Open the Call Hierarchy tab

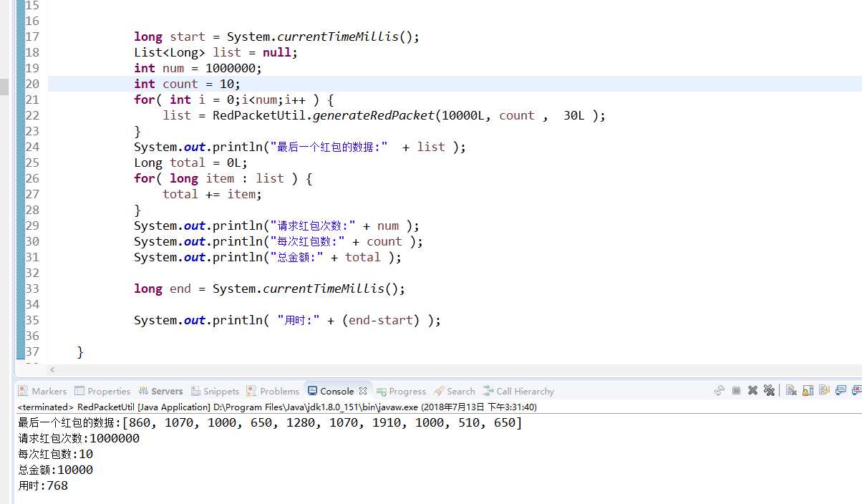click(x=518, y=391)
